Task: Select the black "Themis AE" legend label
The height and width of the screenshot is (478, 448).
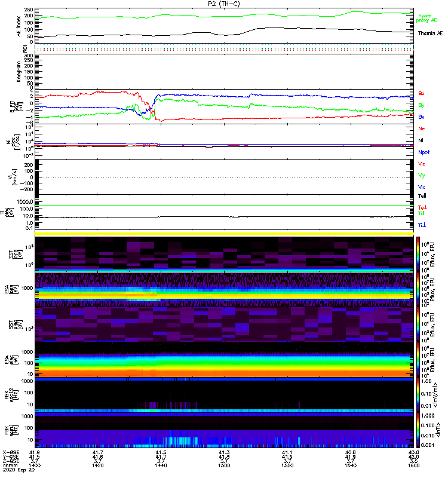Action: point(430,33)
